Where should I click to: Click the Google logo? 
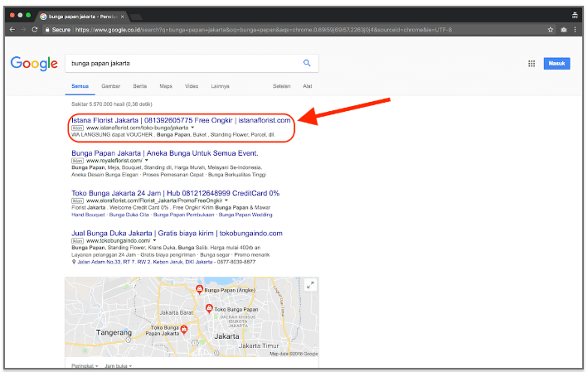pos(33,64)
